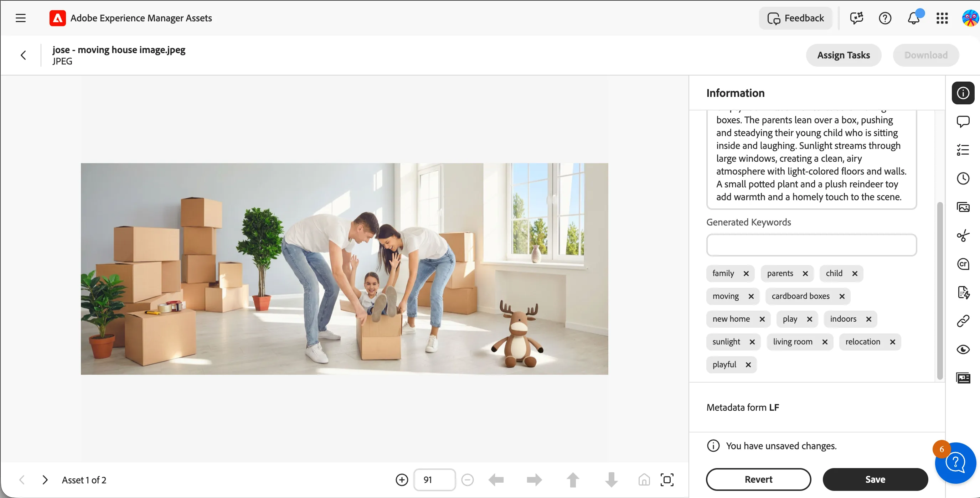Open the hamburger navigation menu
The height and width of the screenshot is (498, 980).
point(21,18)
